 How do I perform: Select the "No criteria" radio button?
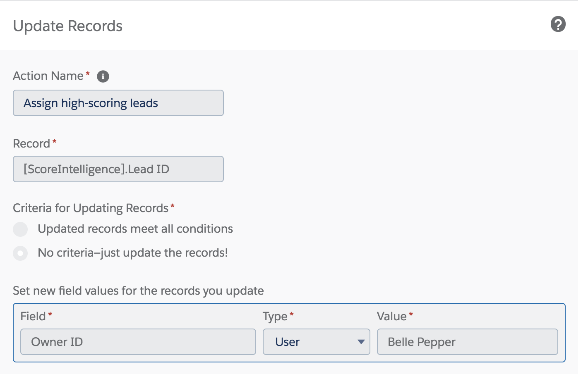20,253
